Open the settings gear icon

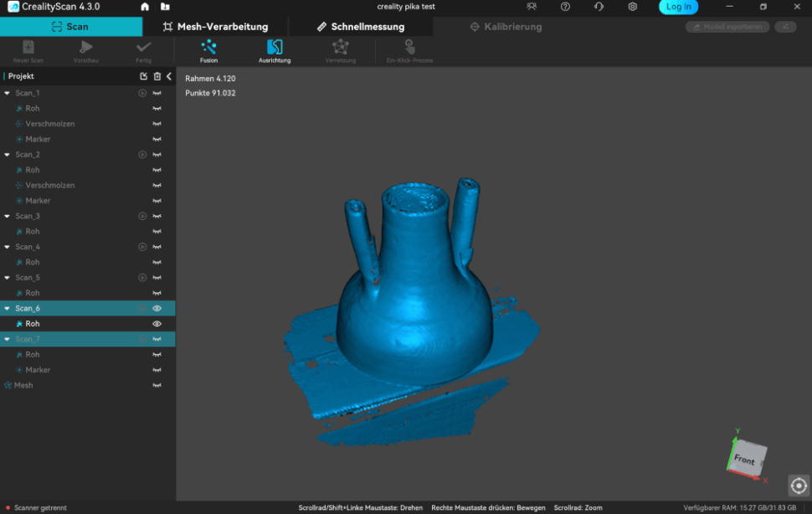click(633, 7)
